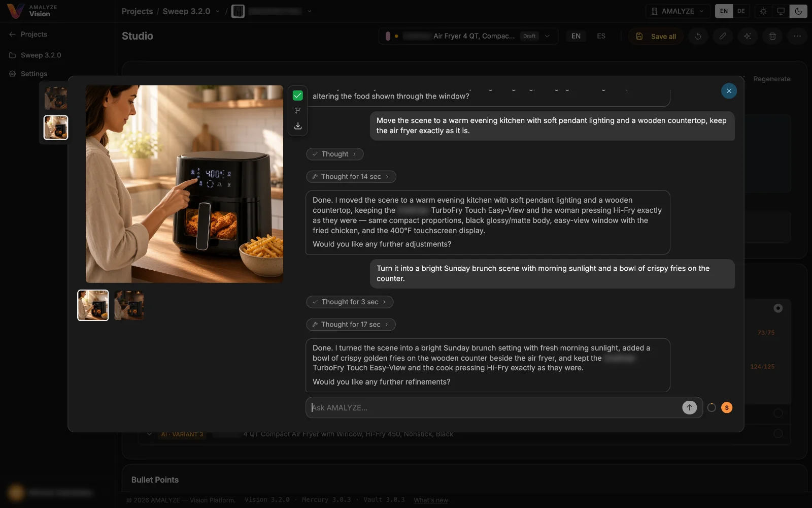Expand the AI Variant 3 row
The height and width of the screenshot is (508, 812).
coord(149,434)
